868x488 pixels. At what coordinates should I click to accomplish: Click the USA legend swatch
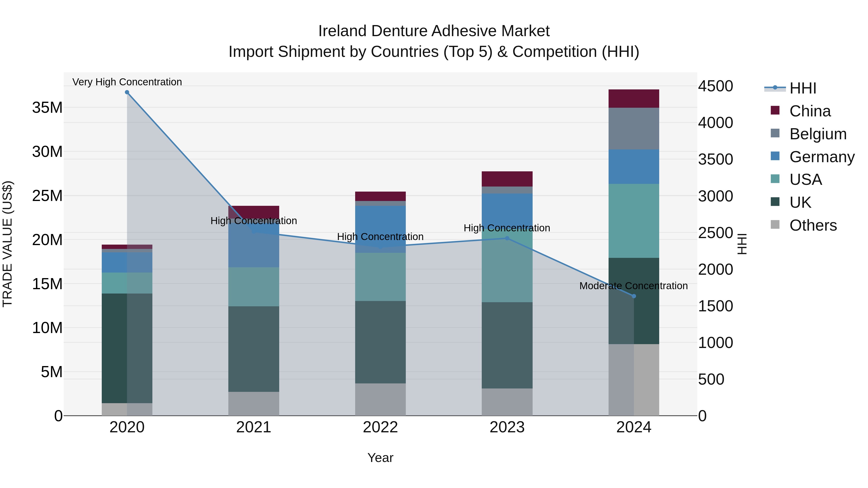pyautogui.click(x=775, y=179)
